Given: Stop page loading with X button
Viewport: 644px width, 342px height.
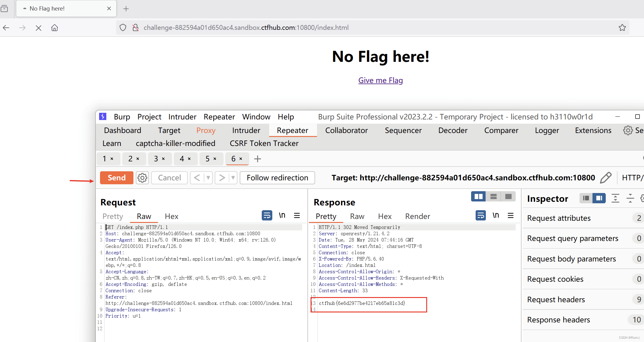Looking at the screenshot, I should click(38, 28).
